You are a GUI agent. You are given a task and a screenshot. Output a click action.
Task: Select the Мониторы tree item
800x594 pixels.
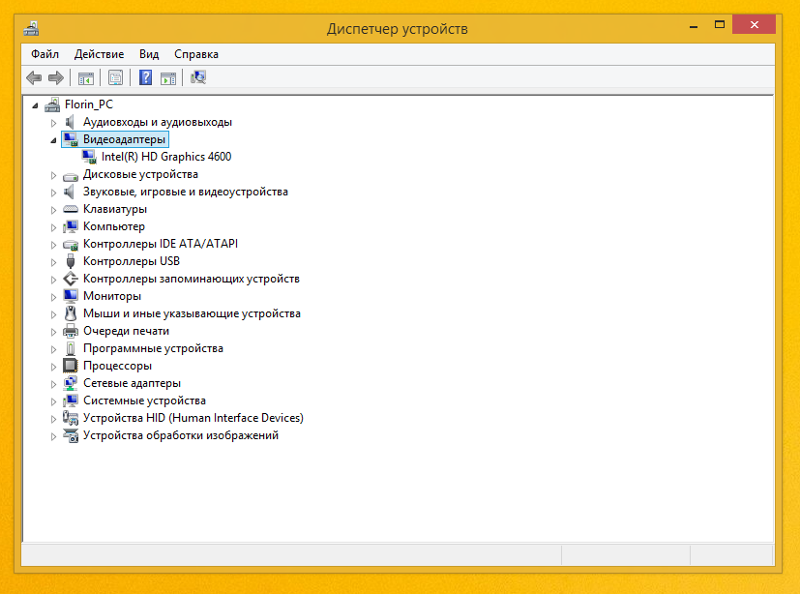pyautogui.click(x=112, y=296)
